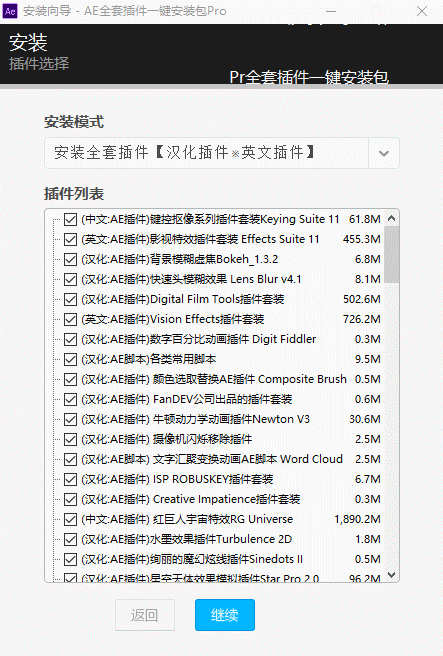Uncheck the FanDEV plugin suite checkbox

click(x=70, y=399)
